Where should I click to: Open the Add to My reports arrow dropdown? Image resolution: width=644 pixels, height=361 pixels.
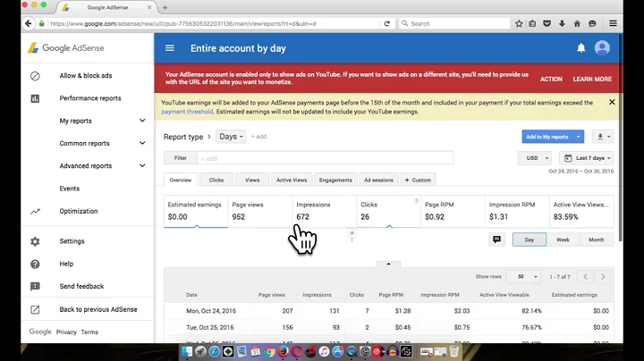pos(579,137)
